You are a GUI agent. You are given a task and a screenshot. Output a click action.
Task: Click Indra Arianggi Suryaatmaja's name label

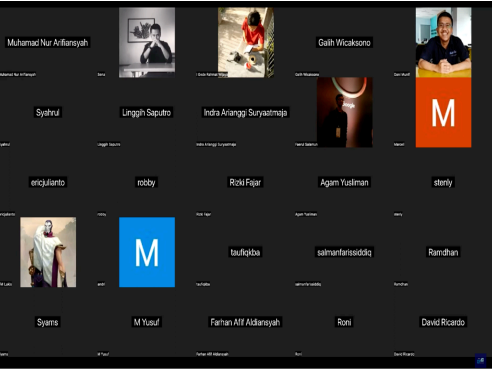[x=246, y=113]
